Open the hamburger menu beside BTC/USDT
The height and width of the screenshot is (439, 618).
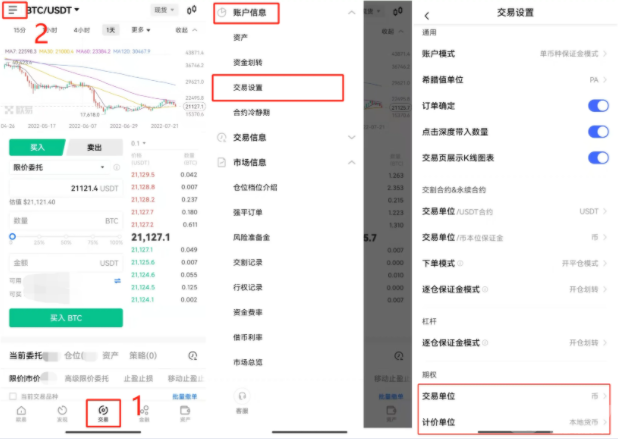14,10
